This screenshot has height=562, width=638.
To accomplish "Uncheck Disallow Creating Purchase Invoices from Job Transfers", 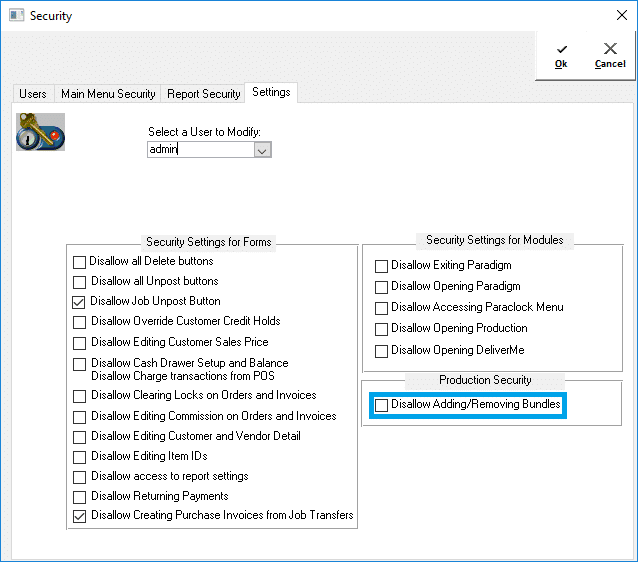I will pos(80,517).
